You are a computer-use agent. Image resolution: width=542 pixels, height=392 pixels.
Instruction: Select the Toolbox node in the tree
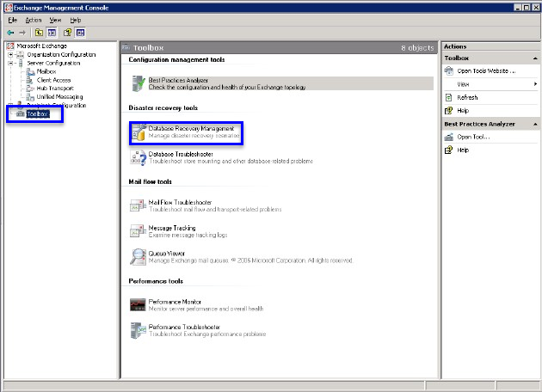pos(38,114)
